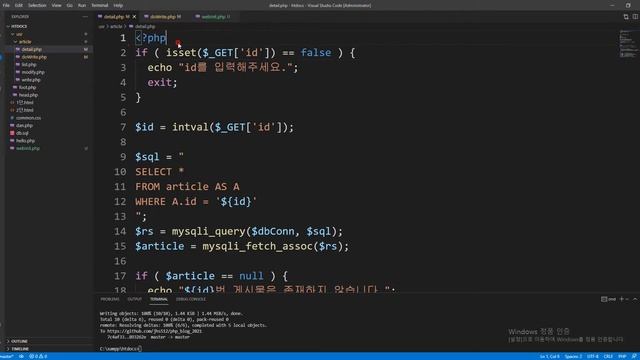
Task: Maximize the panel with the chevron-up icon
Action: pyautogui.click(x=635, y=299)
